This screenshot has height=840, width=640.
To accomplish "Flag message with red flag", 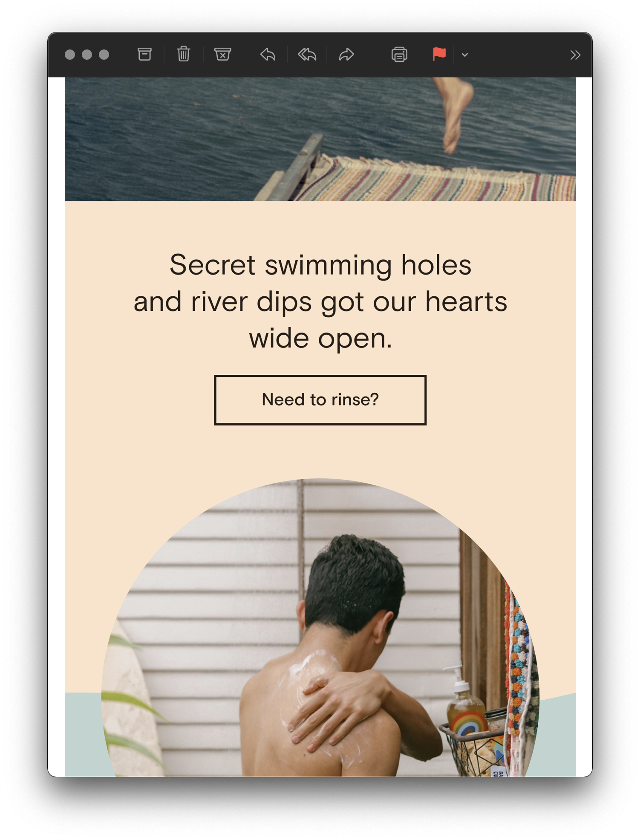I will 439,54.
